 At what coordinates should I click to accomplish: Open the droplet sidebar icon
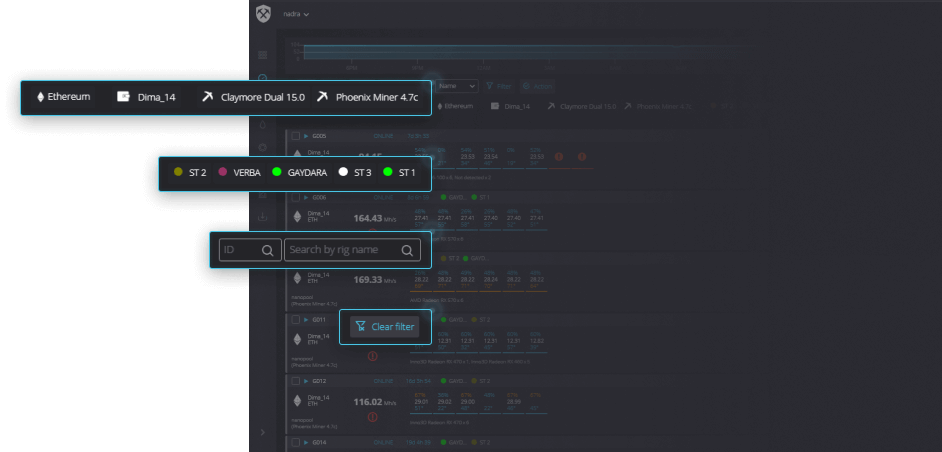point(263,125)
